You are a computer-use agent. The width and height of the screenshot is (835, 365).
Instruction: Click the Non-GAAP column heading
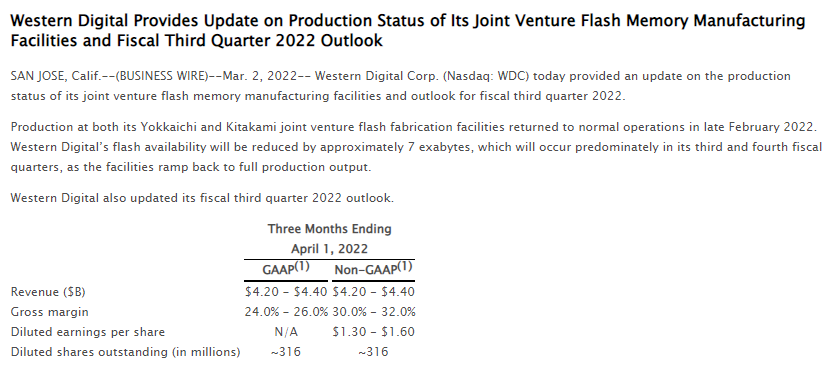click(x=373, y=269)
